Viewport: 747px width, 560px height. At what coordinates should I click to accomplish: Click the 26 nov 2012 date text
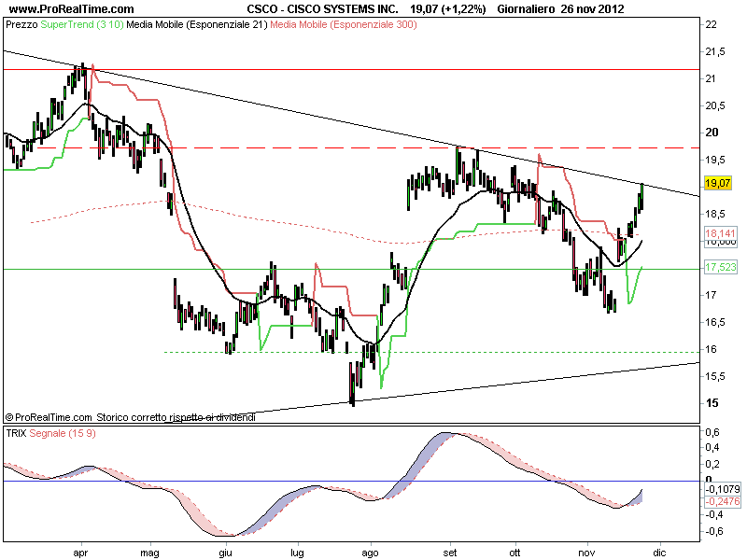[x=592, y=8]
